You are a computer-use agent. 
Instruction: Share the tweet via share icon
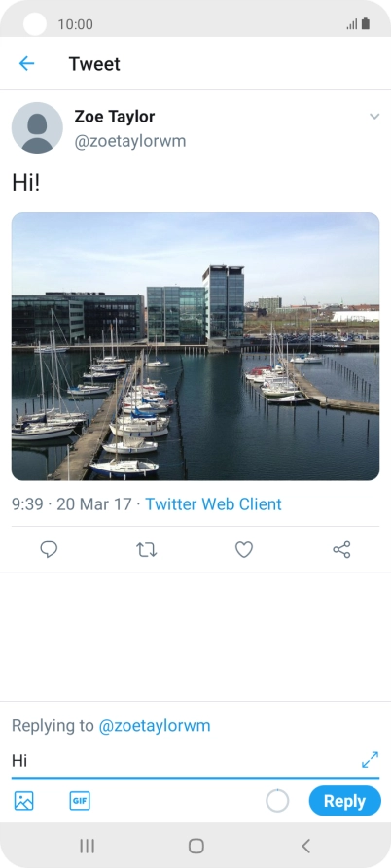point(341,550)
